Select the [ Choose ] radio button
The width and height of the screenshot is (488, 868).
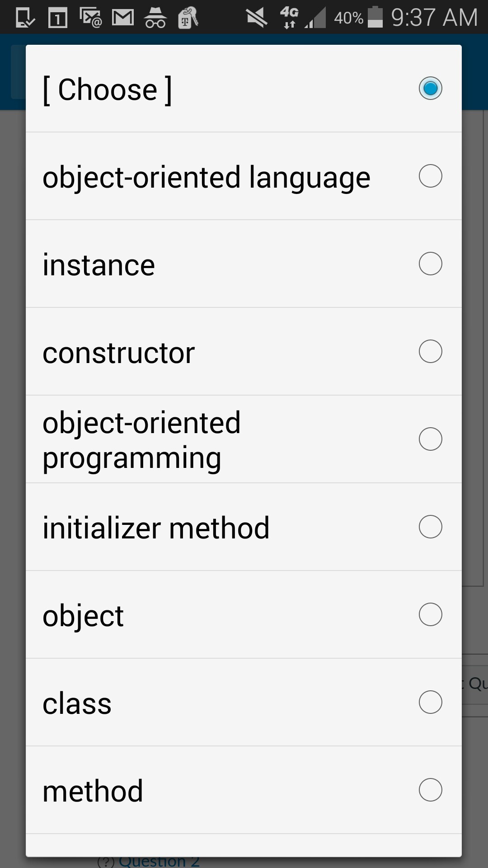click(430, 88)
